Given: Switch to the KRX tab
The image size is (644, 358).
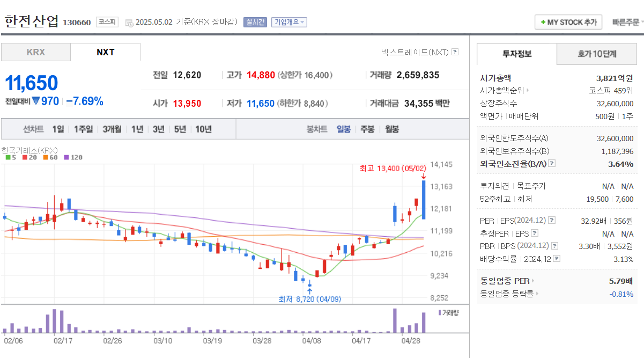Looking at the screenshot, I should click(35, 52).
